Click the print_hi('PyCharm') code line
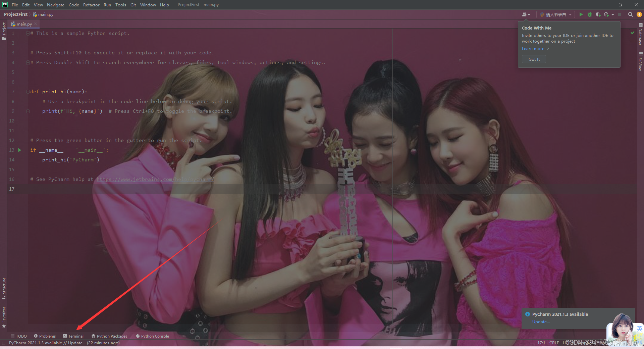 pyautogui.click(x=71, y=160)
